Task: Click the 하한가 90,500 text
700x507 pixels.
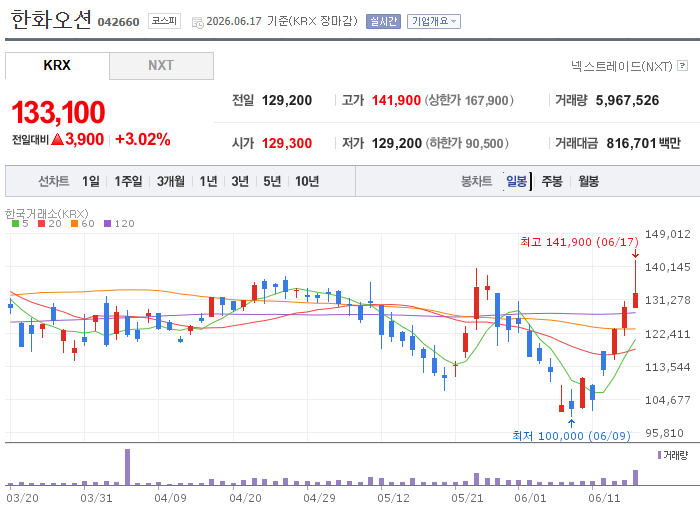Action: (467, 143)
